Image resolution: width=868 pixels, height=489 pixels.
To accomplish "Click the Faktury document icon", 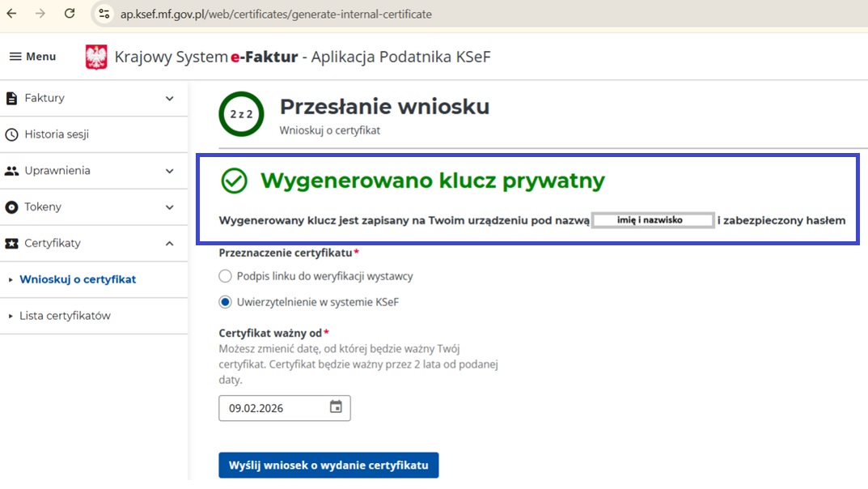I will point(11,98).
